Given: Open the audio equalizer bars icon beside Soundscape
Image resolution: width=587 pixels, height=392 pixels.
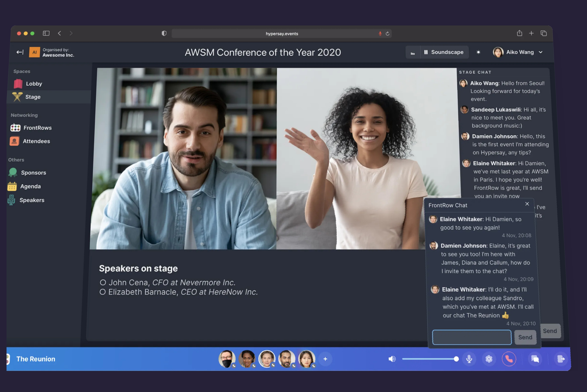Looking at the screenshot, I should point(413,52).
